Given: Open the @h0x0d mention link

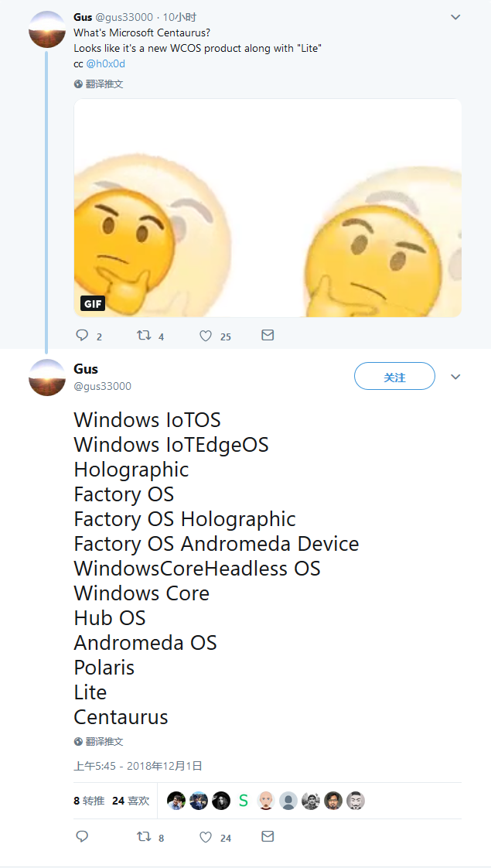Looking at the screenshot, I should click(x=106, y=63).
